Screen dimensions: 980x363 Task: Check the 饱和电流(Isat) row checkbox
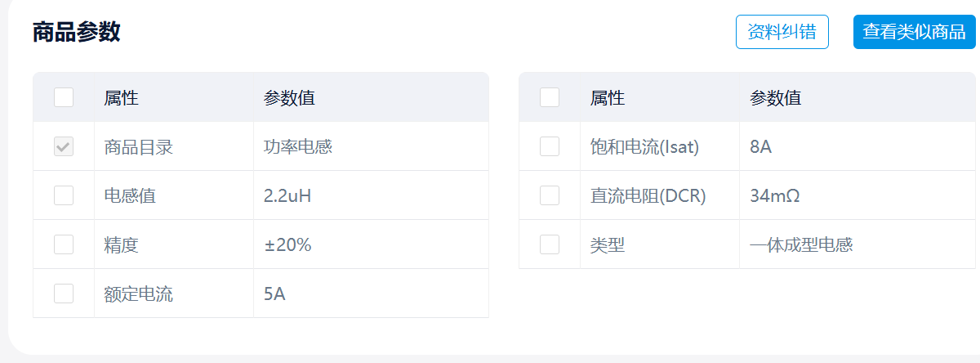pos(550,147)
